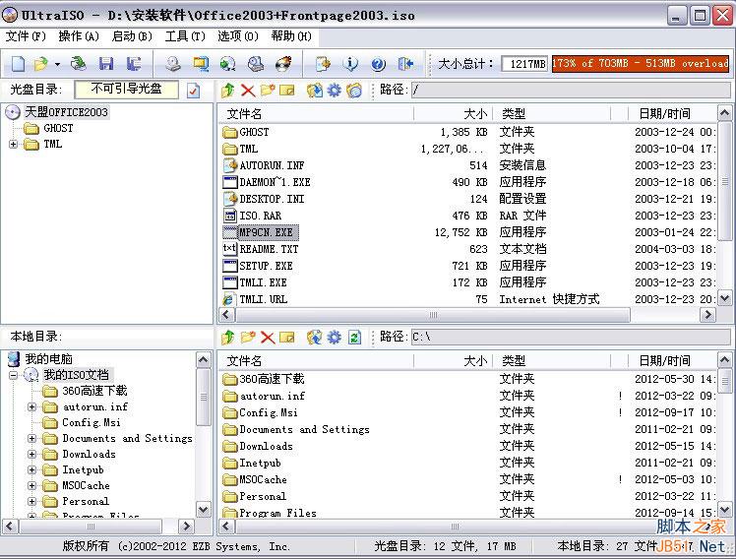Click the Burn CD image icon
Viewport: 736px width, 560px height.
click(x=283, y=63)
